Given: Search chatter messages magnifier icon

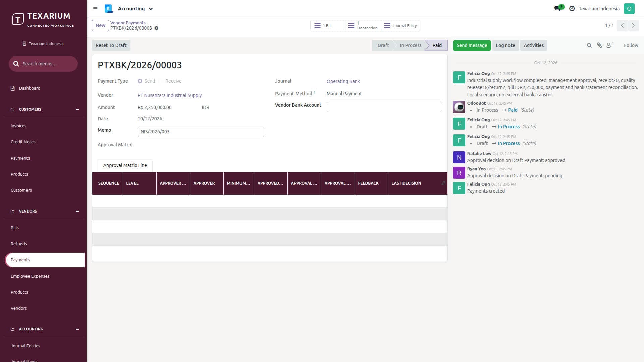Looking at the screenshot, I should tap(589, 45).
